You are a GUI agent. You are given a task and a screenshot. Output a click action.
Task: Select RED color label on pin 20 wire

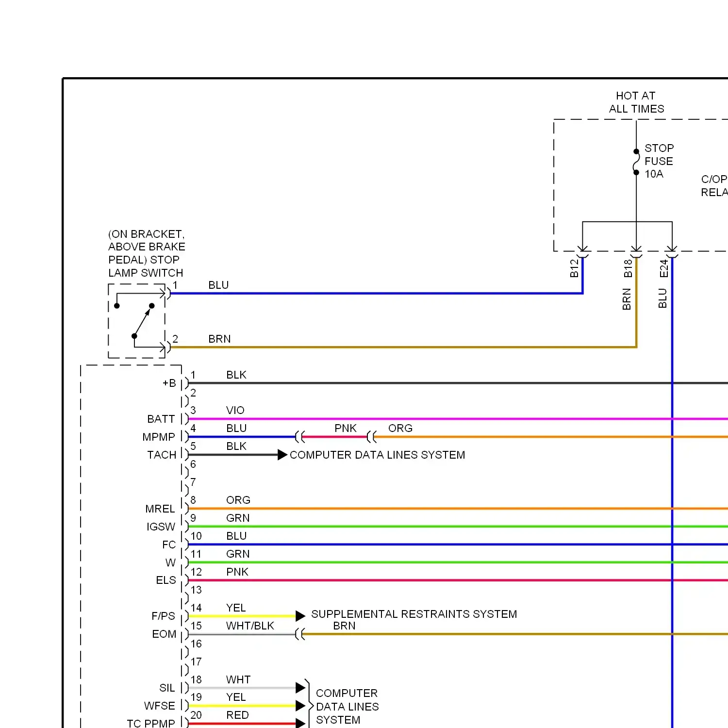tap(237, 715)
